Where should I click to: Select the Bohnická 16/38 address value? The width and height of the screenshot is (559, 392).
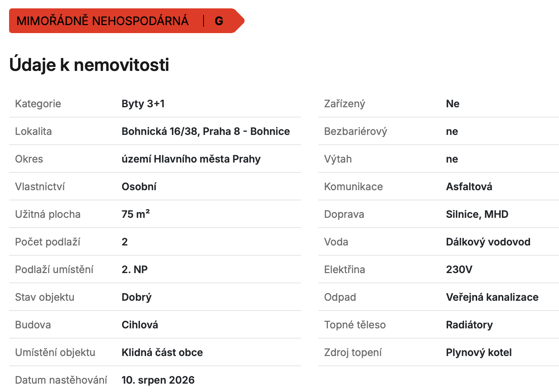(206, 131)
